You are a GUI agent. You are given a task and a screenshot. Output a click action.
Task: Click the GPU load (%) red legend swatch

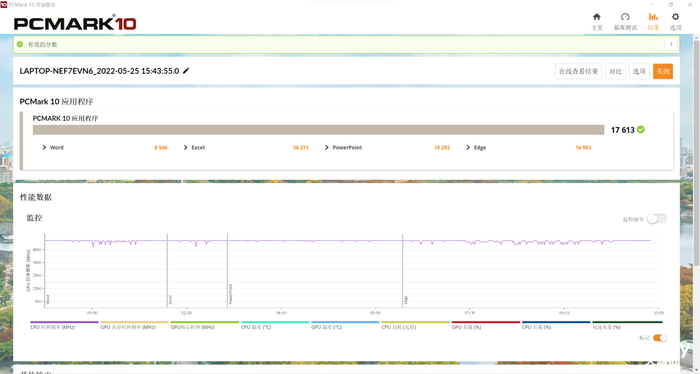[486, 322]
